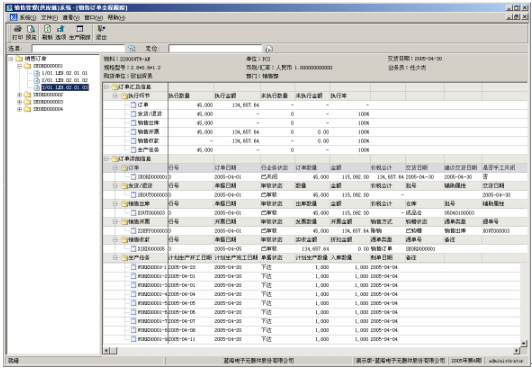This screenshot has width=532, height=368.
Task: Select document icon of 2/01.LZB.02.01.02 tree item
Action: 37,80
